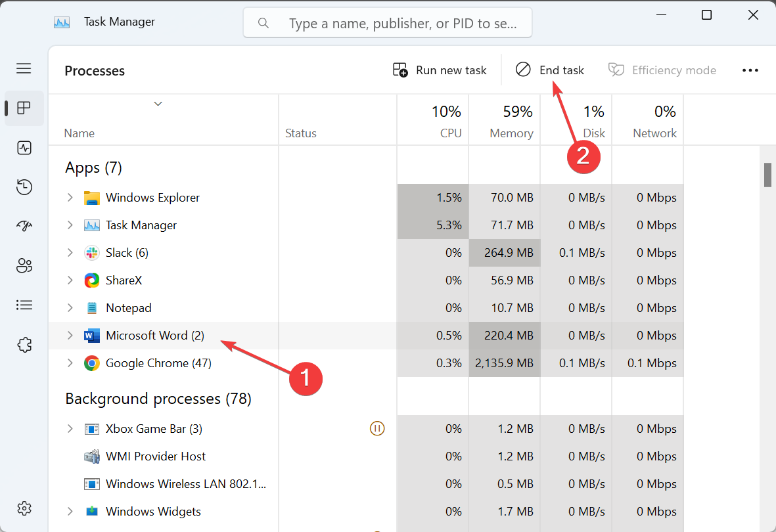Open Task Manager settings gear
This screenshot has height=532, width=776.
click(x=24, y=508)
